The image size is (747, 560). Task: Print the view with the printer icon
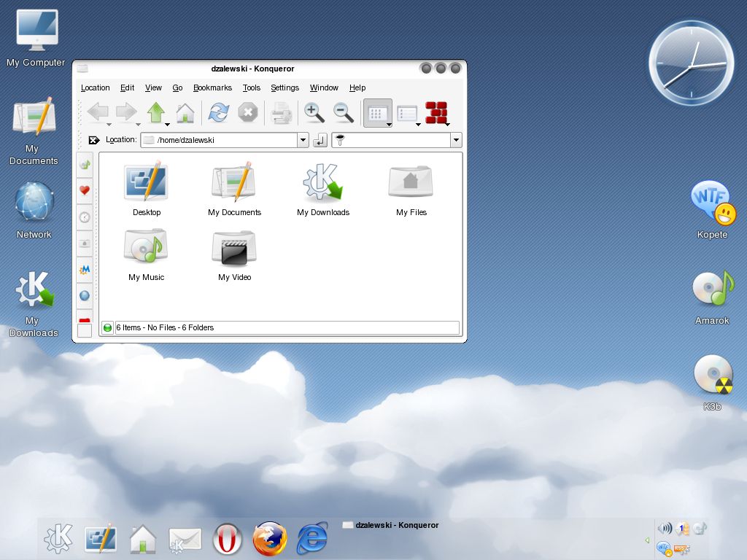281,113
